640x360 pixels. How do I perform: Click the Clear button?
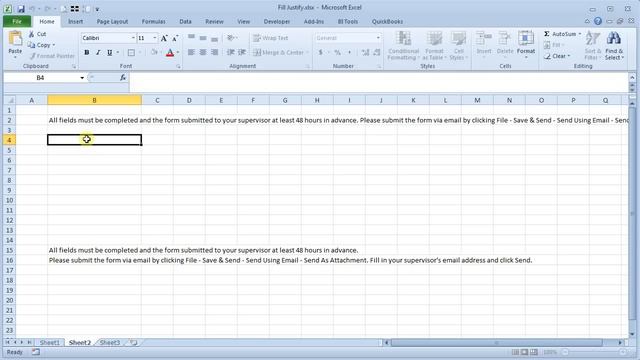(556, 56)
